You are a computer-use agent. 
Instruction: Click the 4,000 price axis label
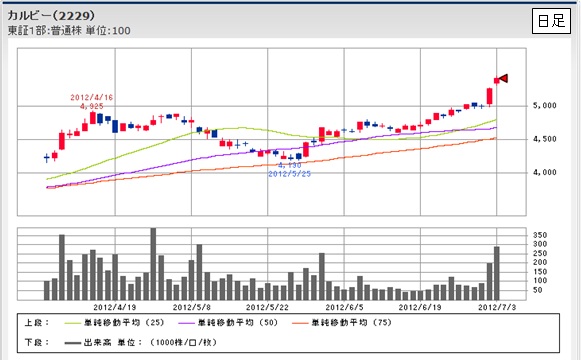545,172
